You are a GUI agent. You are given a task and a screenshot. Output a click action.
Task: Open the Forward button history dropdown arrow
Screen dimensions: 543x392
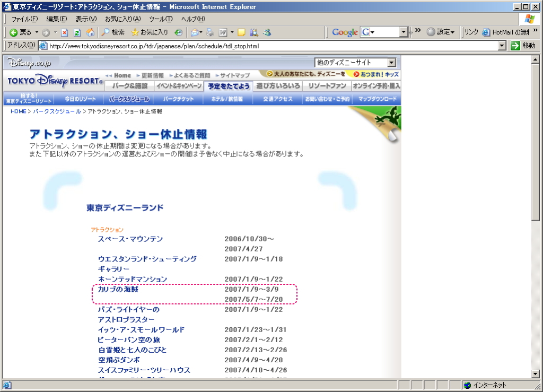[x=55, y=32]
